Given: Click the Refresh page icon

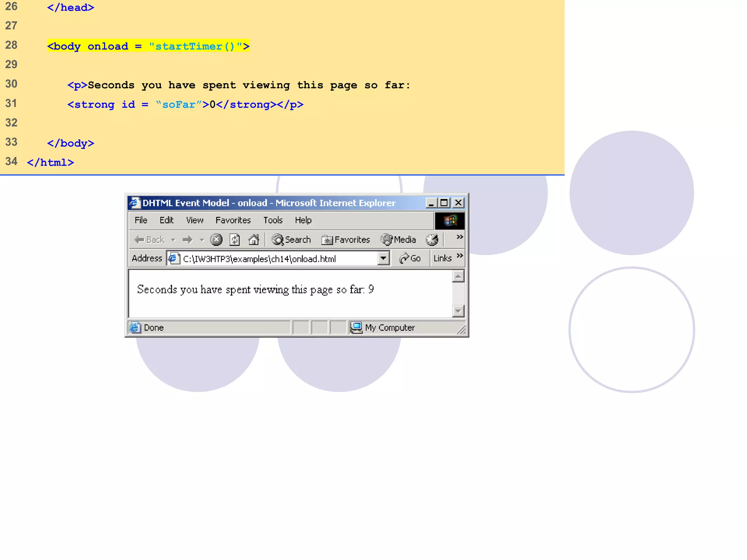Looking at the screenshot, I should [x=235, y=240].
